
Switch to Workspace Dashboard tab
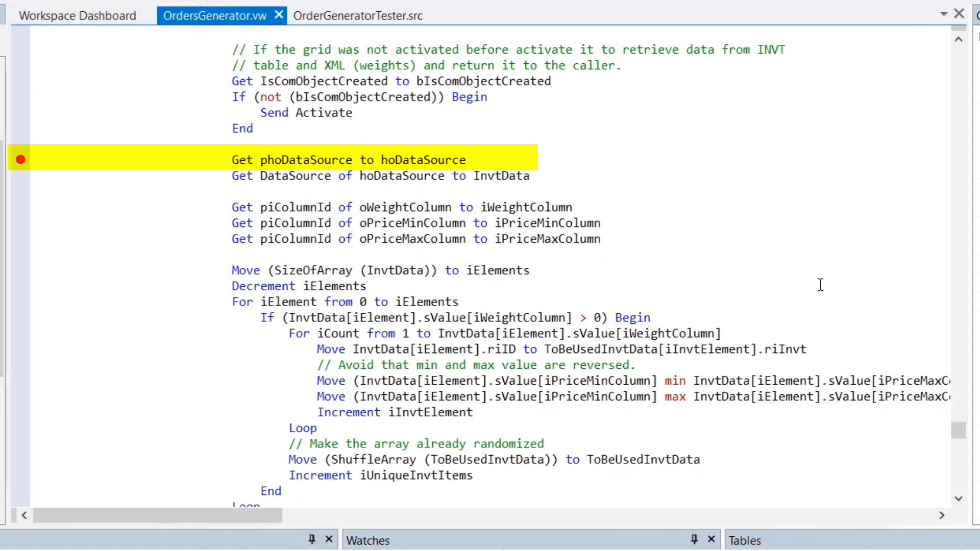[78, 16]
